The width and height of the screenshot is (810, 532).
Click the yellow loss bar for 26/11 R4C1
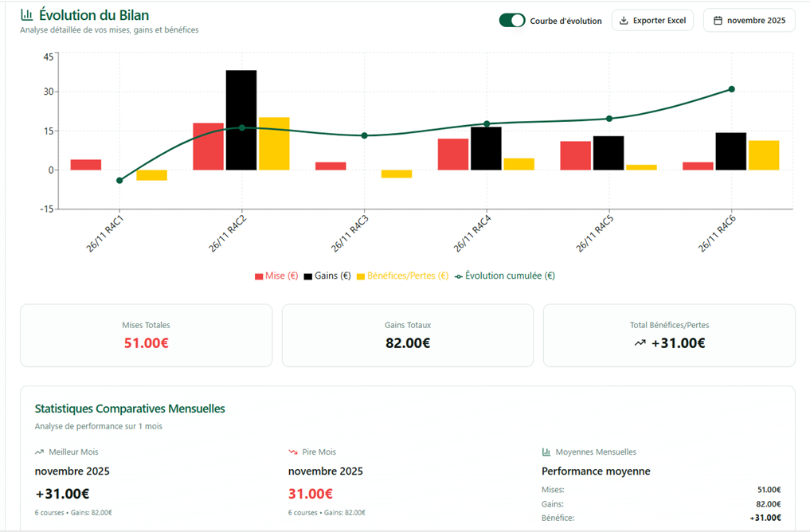pyautogui.click(x=151, y=175)
